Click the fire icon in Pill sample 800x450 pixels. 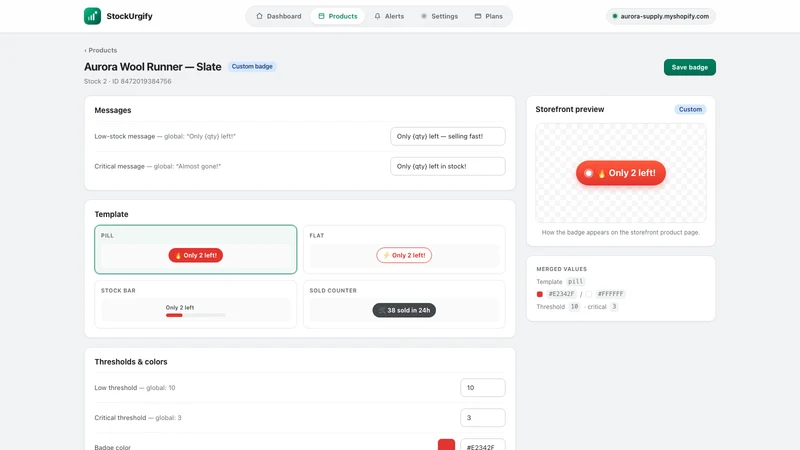(x=178, y=256)
